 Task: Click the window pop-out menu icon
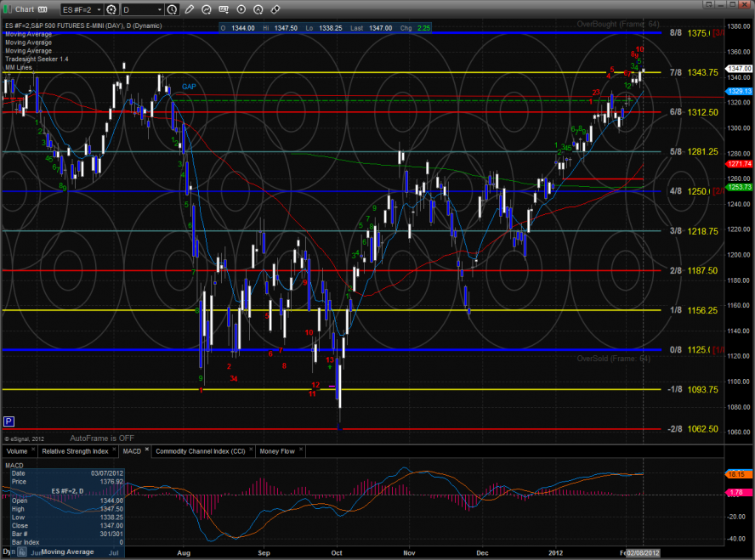tap(707, 5)
